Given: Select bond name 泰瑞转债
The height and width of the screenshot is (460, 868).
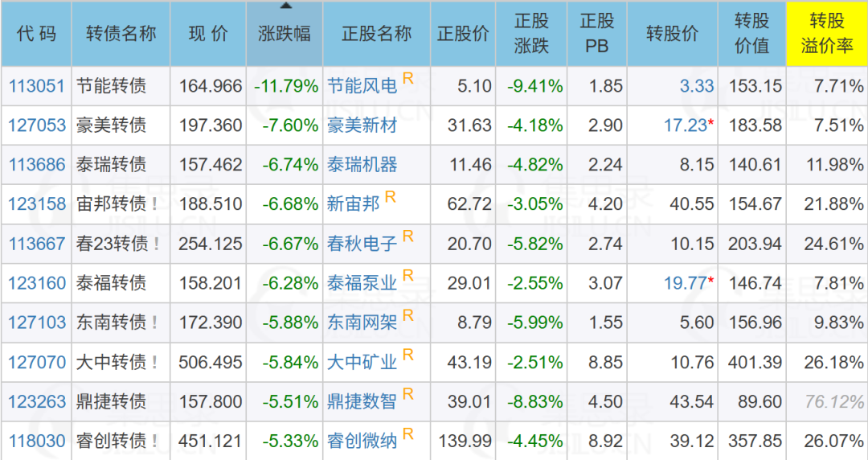Looking at the screenshot, I should tap(111, 165).
